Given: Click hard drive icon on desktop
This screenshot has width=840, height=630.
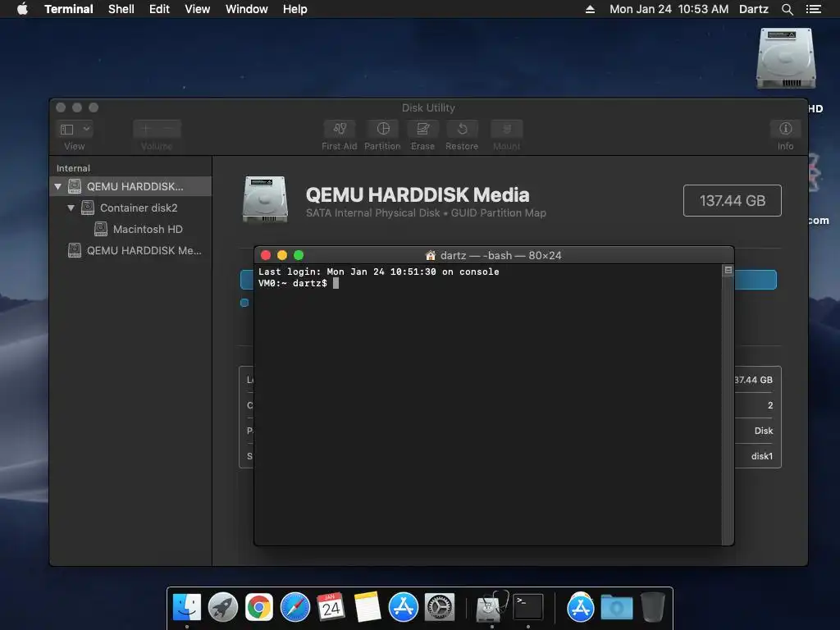Looking at the screenshot, I should point(785,58).
